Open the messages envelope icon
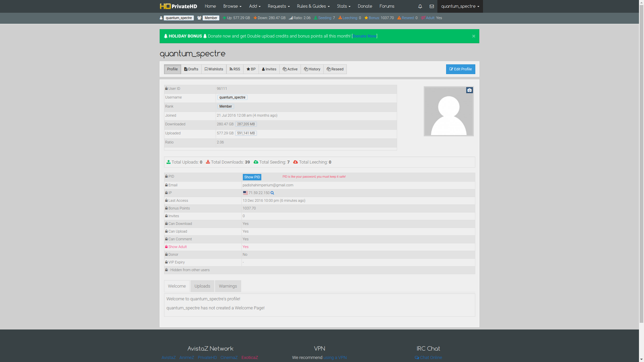Viewport: 644px width, 362px height. 432,6
